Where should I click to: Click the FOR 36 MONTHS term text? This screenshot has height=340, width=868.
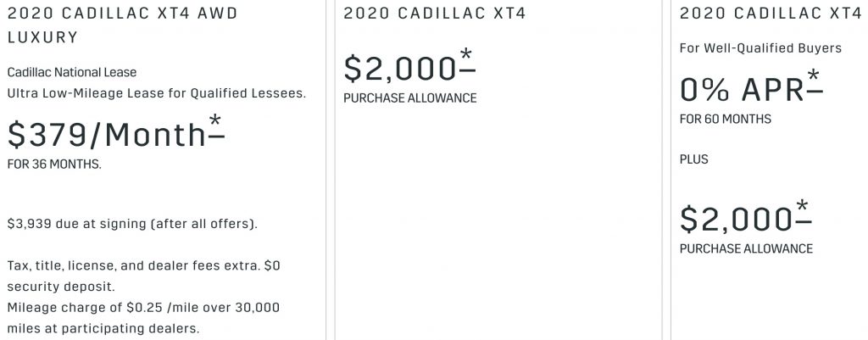coord(54,164)
